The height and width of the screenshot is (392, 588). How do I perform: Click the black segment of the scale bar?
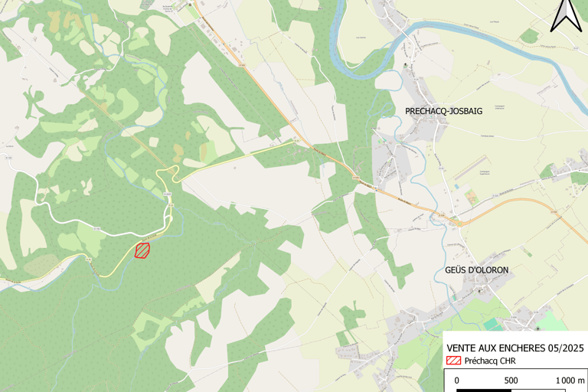click(x=484, y=390)
